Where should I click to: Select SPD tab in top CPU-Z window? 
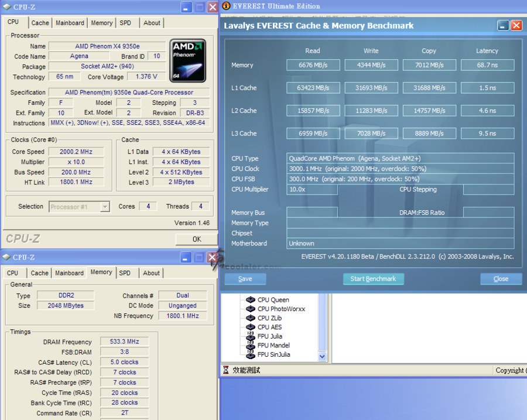pyautogui.click(x=125, y=23)
